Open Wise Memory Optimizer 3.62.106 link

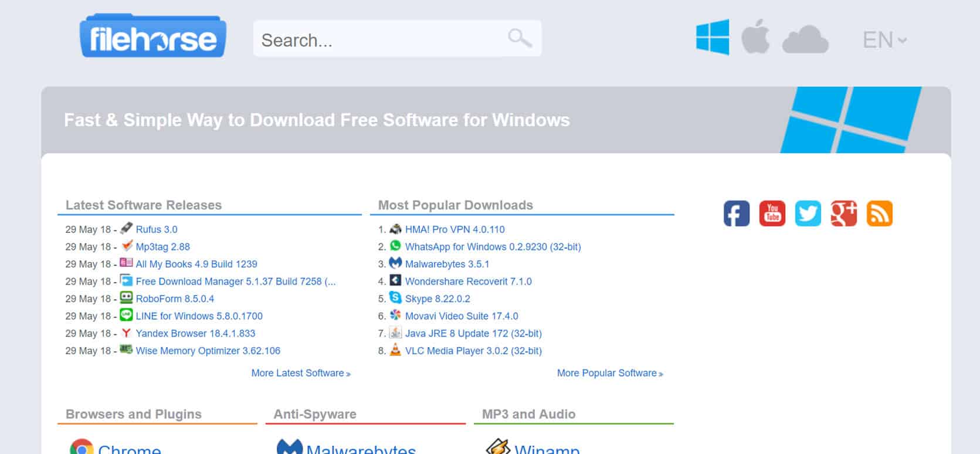(x=208, y=351)
